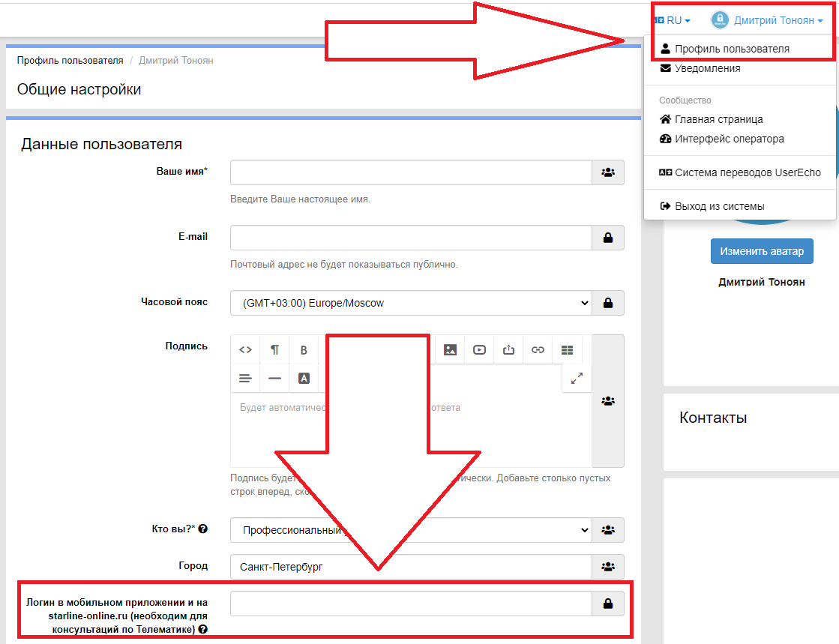This screenshot has width=839, height=644.
Task: Toggle lock icon next to E-mail field
Action: pyautogui.click(x=608, y=238)
